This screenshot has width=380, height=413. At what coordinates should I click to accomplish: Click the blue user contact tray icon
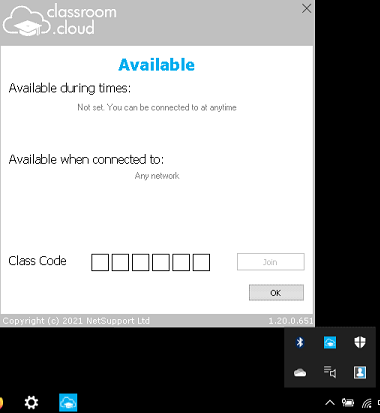(360, 372)
